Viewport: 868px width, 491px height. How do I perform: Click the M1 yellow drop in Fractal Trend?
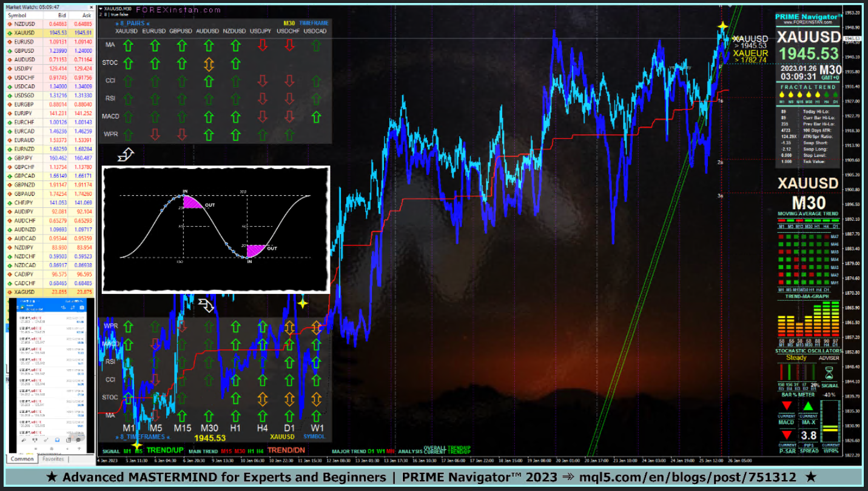pyautogui.click(x=782, y=95)
